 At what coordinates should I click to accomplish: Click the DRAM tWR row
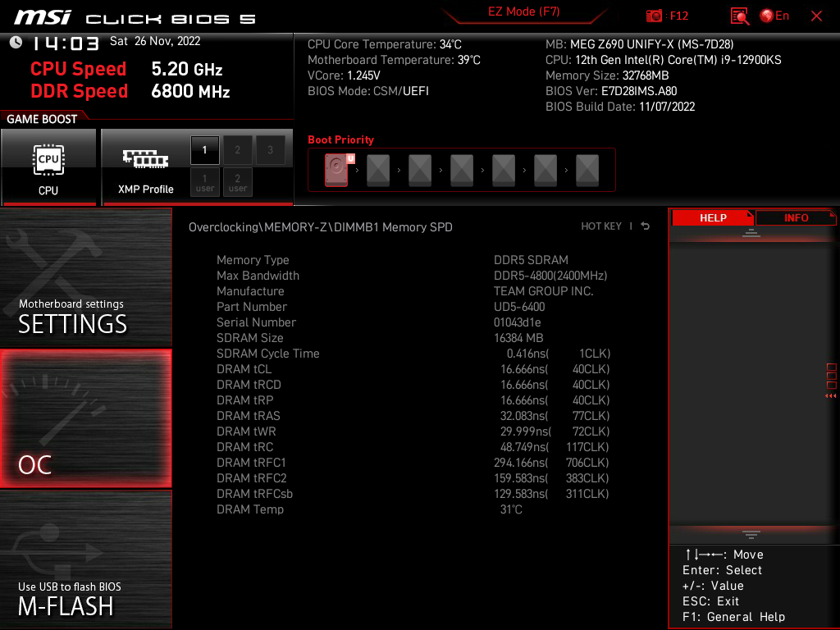pos(413,431)
